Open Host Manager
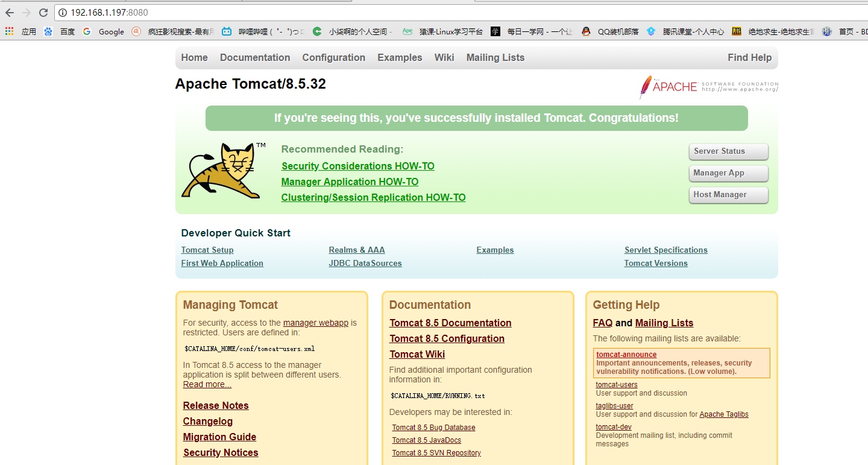 728,195
